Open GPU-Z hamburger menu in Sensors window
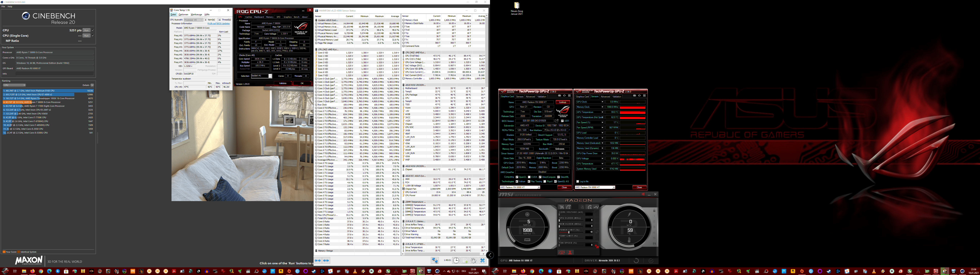The width and height of the screenshot is (980, 275). coord(644,96)
